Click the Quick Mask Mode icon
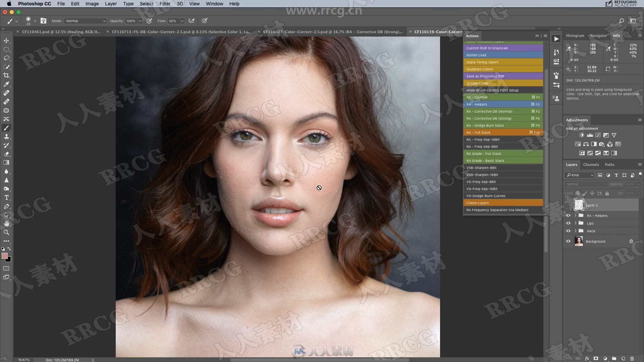This screenshot has width=644, height=362. pos(6,269)
